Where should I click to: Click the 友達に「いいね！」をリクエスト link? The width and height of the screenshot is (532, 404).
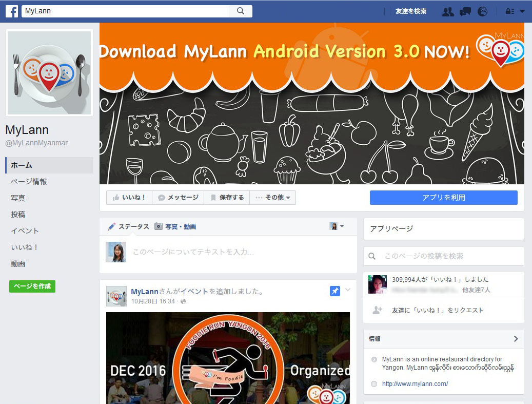[x=438, y=310]
